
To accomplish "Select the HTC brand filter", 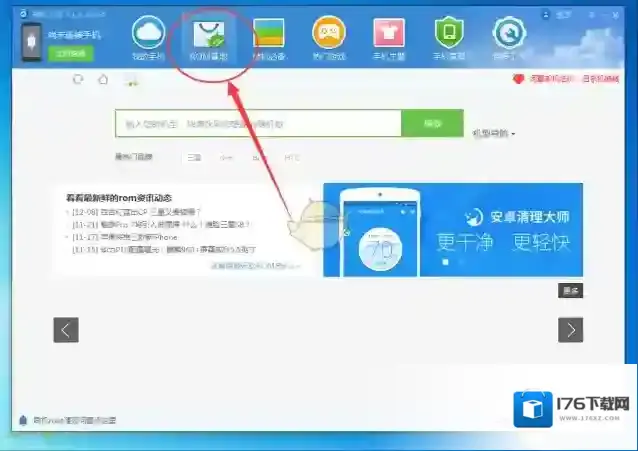I will pyautogui.click(x=291, y=157).
